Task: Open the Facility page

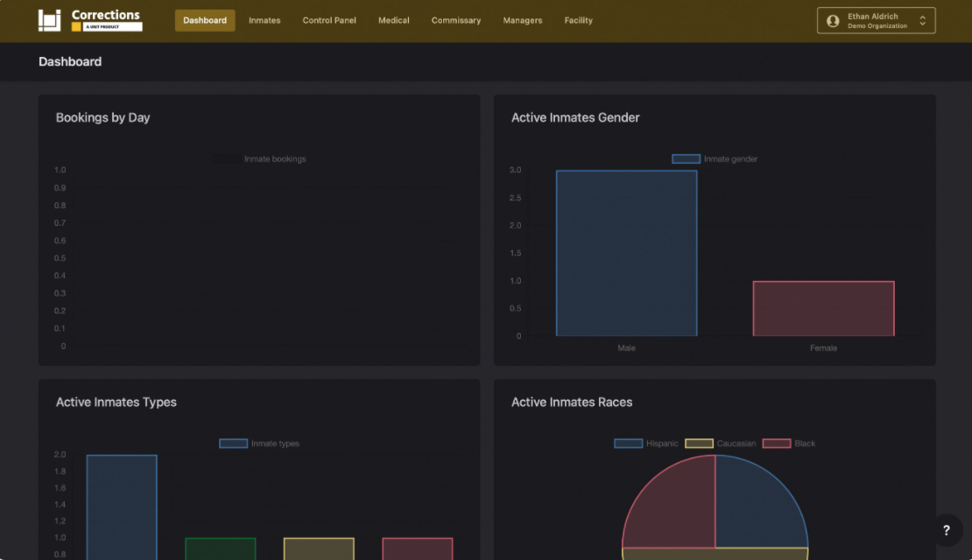Action: [x=578, y=20]
